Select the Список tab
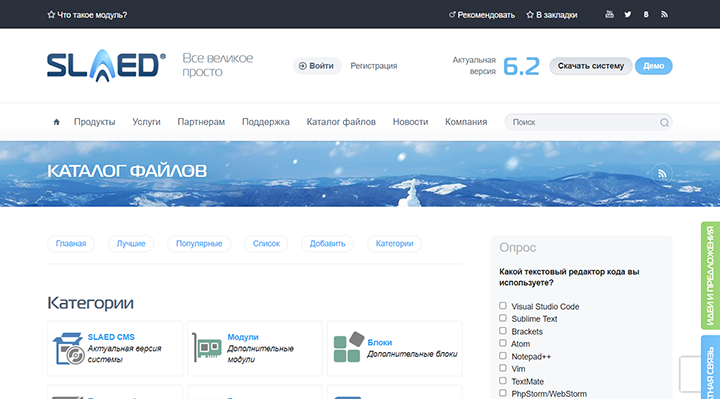This screenshot has height=399, width=720. tap(266, 244)
